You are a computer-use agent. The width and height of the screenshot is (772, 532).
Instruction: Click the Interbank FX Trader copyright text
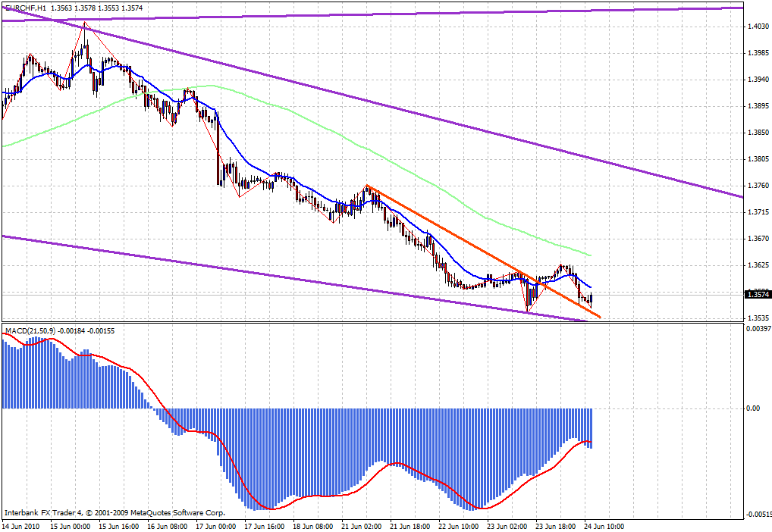pyautogui.click(x=112, y=512)
